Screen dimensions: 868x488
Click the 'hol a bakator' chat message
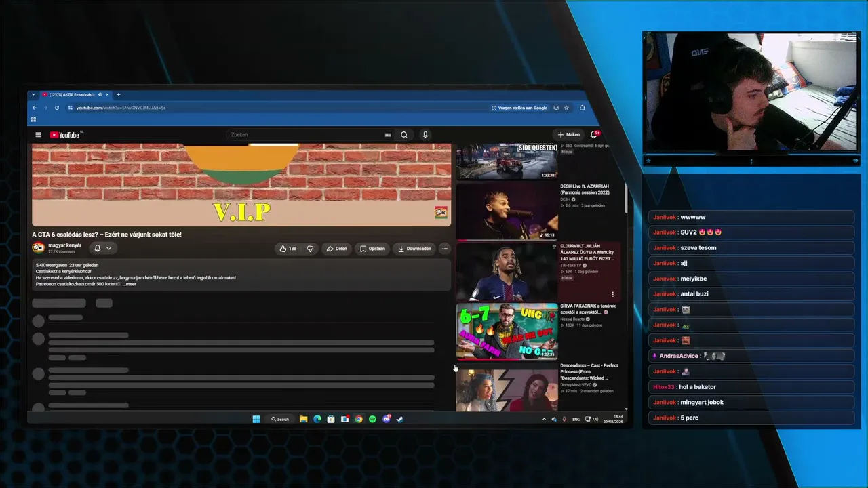(751, 387)
